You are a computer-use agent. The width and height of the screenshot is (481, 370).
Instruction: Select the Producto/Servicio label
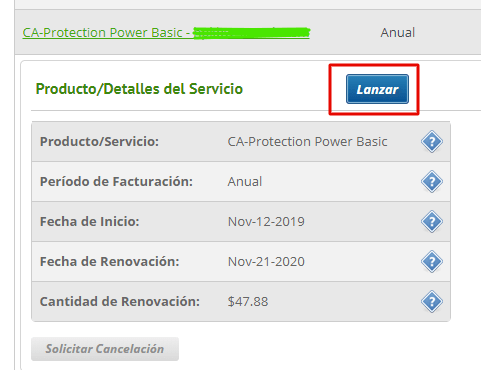tap(99, 142)
